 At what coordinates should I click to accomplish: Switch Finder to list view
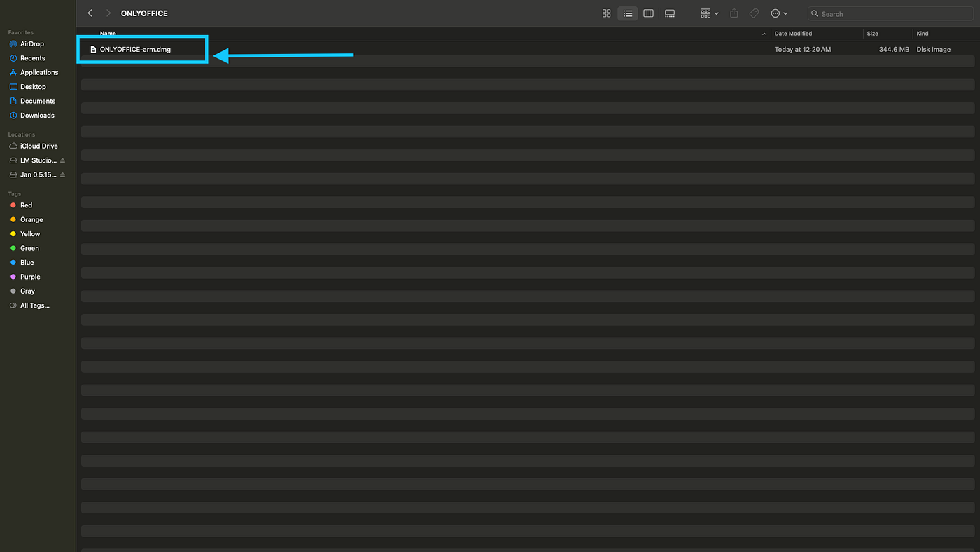[x=628, y=13]
